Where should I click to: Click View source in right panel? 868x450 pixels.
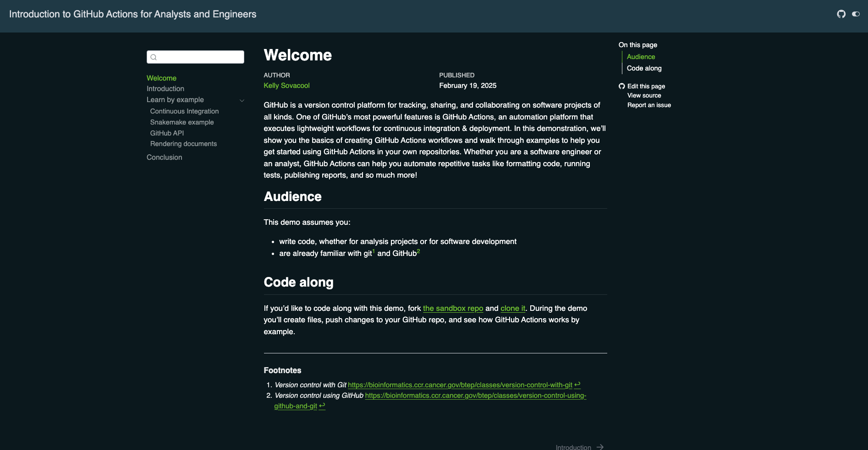(x=644, y=96)
